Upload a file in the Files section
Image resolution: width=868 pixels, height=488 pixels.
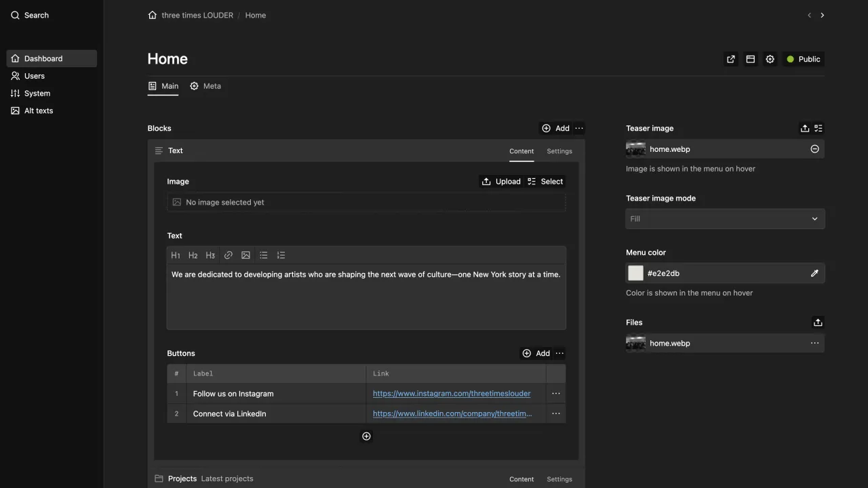coord(818,323)
